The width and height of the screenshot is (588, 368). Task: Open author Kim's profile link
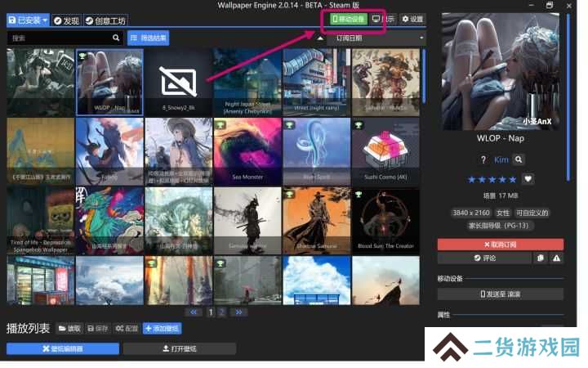coord(501,160)
